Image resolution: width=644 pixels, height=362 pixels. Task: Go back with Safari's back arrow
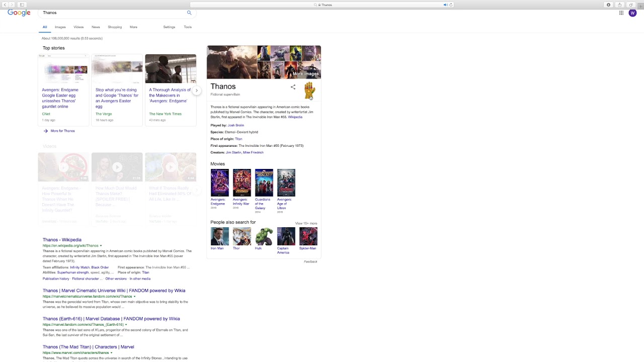coord(5,5)
